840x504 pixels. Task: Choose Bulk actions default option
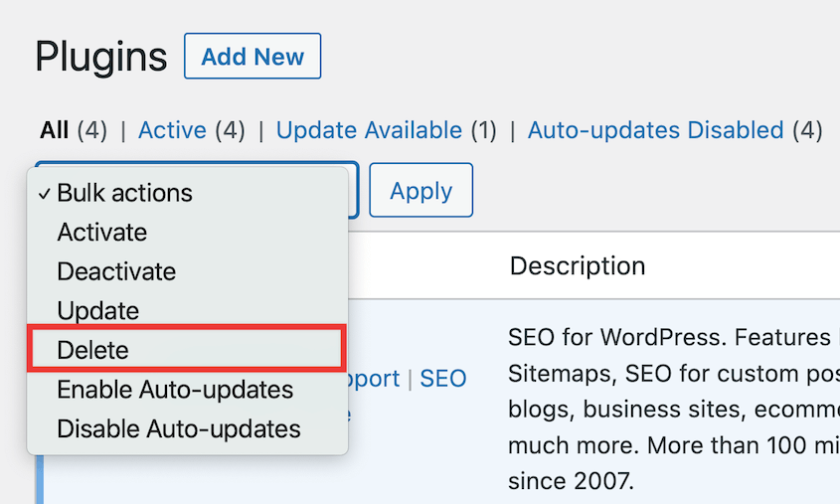[188, 193]
